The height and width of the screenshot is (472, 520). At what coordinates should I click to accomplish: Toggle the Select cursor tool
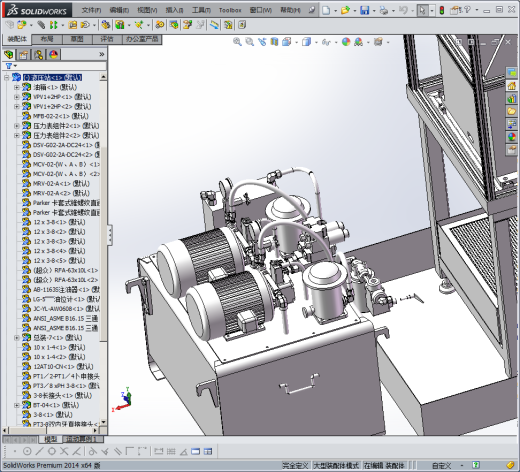pyautogui.click(x=422, y=10)
